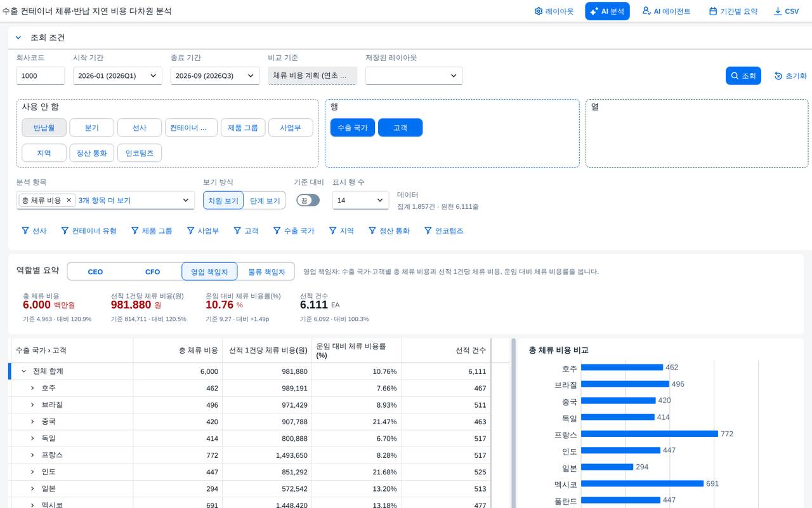
Task: Click the 초기화 reset icon
Action: [778, 76]
